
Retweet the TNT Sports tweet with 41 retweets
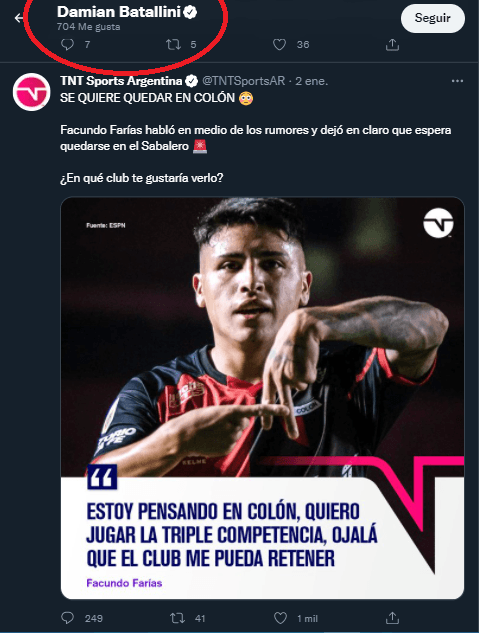[x=177, y=618]
